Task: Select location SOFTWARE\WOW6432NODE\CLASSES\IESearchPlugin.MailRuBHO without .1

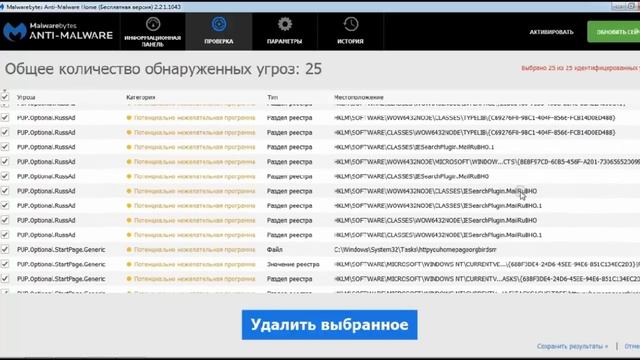Action: point(436,191)
